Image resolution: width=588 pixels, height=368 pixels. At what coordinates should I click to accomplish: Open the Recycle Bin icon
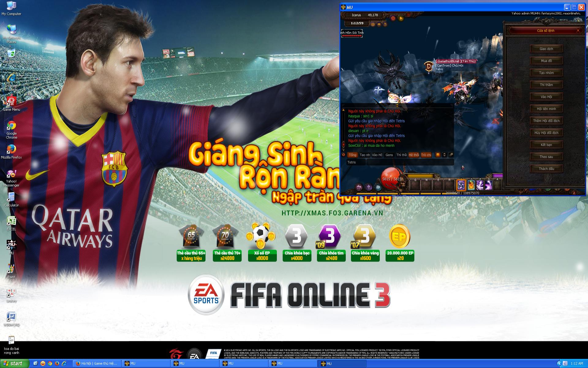pos(11,56)
